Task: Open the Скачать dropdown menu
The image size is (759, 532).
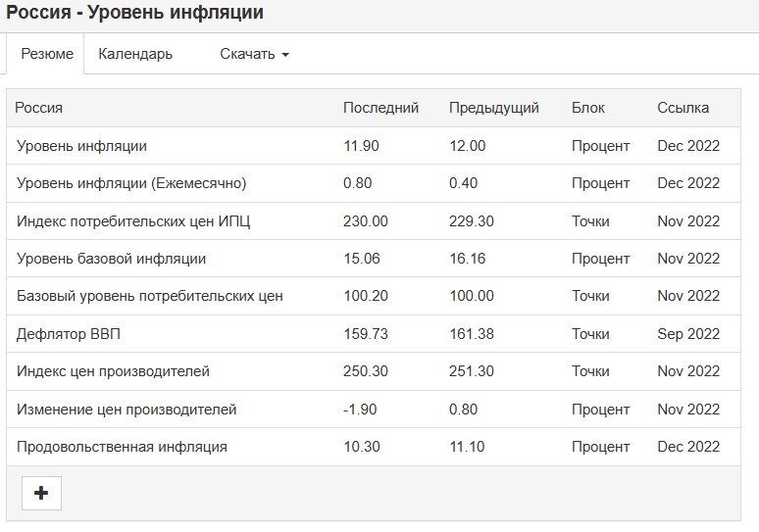Action: point(255,54)
